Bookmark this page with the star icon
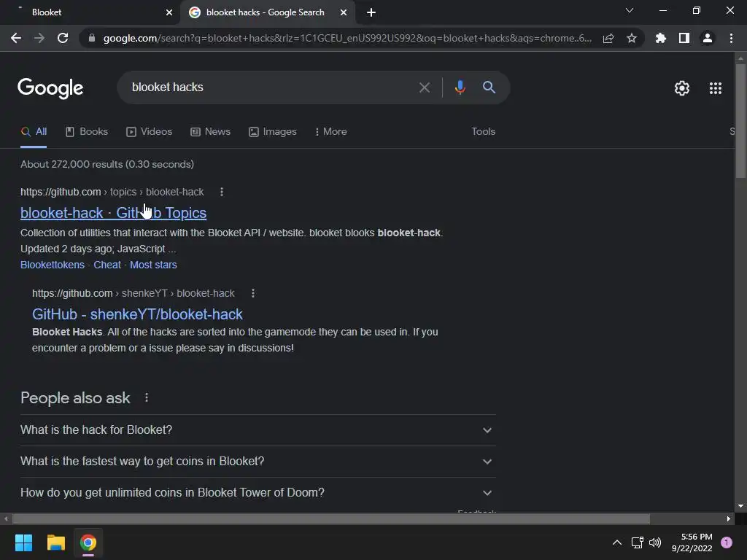This screenshot has height=560, width=747. pyautogui.click(x=632, y=38)
